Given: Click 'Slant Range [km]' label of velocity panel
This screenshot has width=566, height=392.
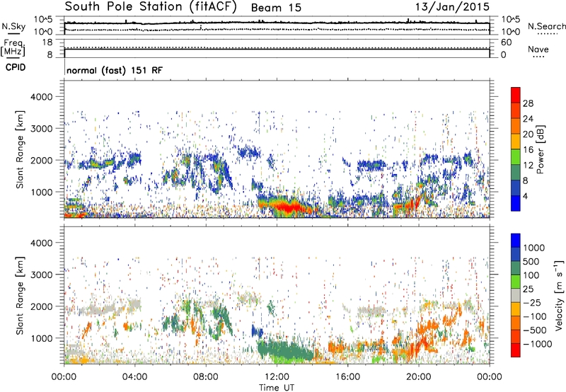Looking at the screenshot, I should 20,295.
